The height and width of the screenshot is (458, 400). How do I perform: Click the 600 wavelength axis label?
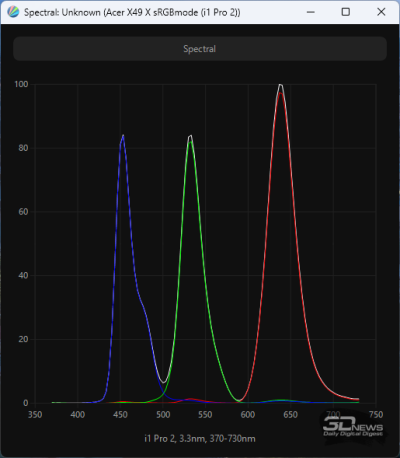(x=248, y=415)
